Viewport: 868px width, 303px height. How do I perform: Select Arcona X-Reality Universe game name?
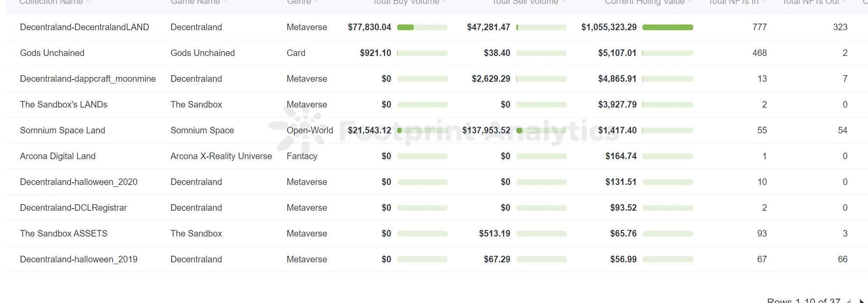(x=221, y=156)
